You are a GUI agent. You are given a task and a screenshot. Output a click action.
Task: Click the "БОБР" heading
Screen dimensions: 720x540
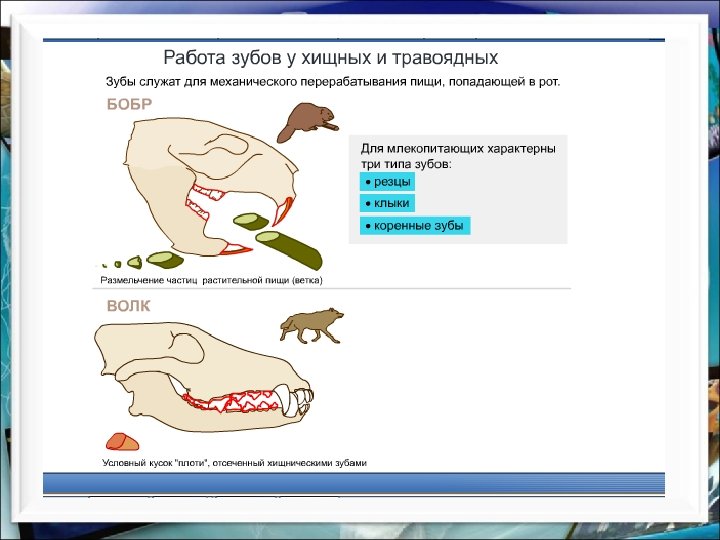pyautogui.click(x=129, y=105)
